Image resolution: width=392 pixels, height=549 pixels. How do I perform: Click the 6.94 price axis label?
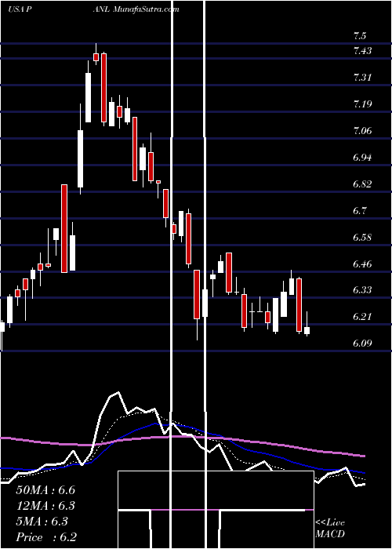[362, 157]
